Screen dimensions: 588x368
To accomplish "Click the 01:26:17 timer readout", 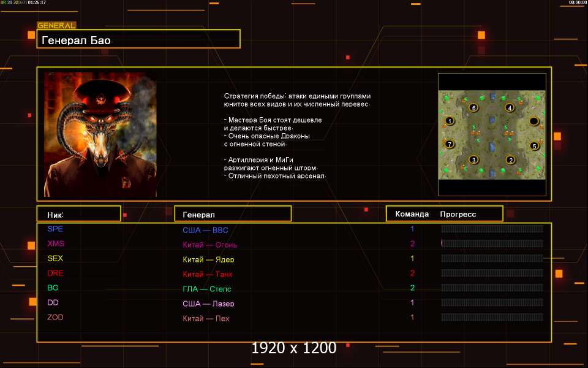I will tap(37, 2).
